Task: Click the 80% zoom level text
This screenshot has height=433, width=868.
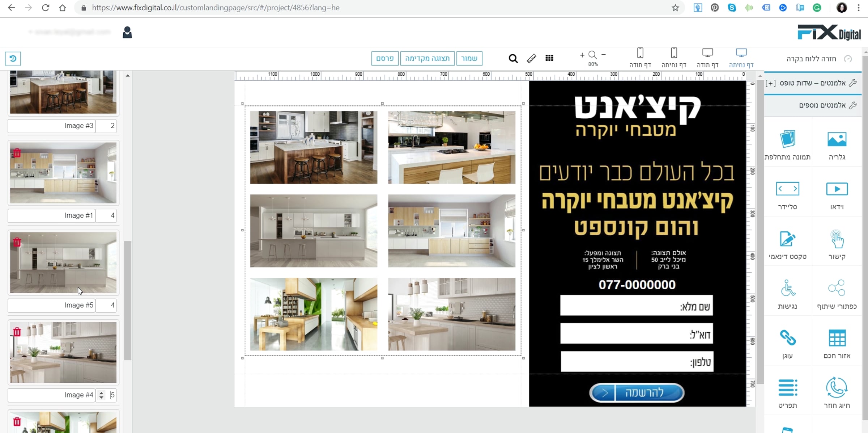Action: coord(593,64)
